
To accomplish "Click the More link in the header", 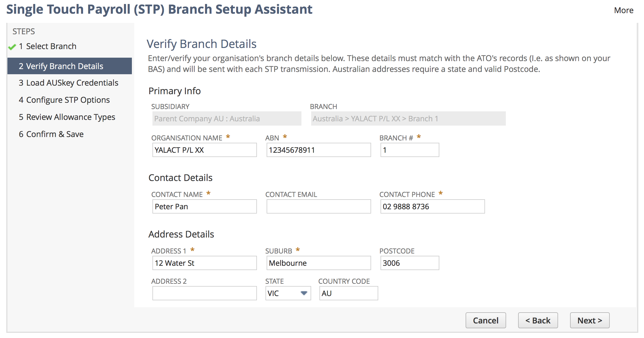I will click(623, 10).
